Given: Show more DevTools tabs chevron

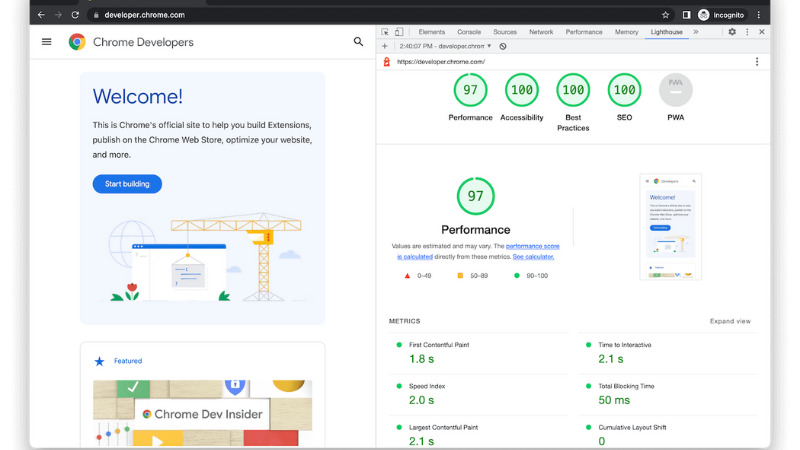Looking at the screenshot, I should point(696,32).
